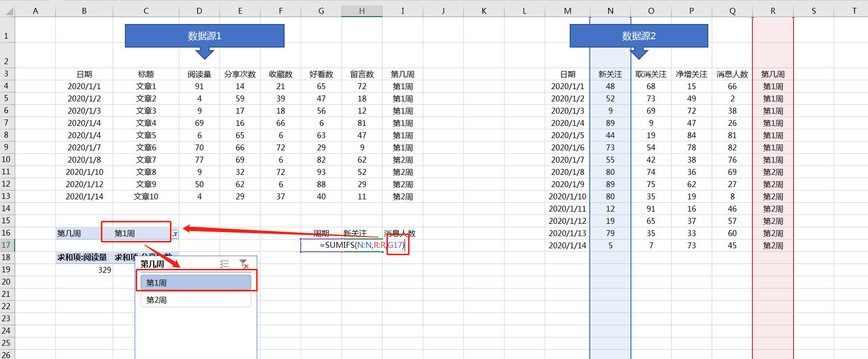Open the pivot filter dropdown beside 第1周
Viewport: 868px width, 359px height.
[x=175, y=234]
